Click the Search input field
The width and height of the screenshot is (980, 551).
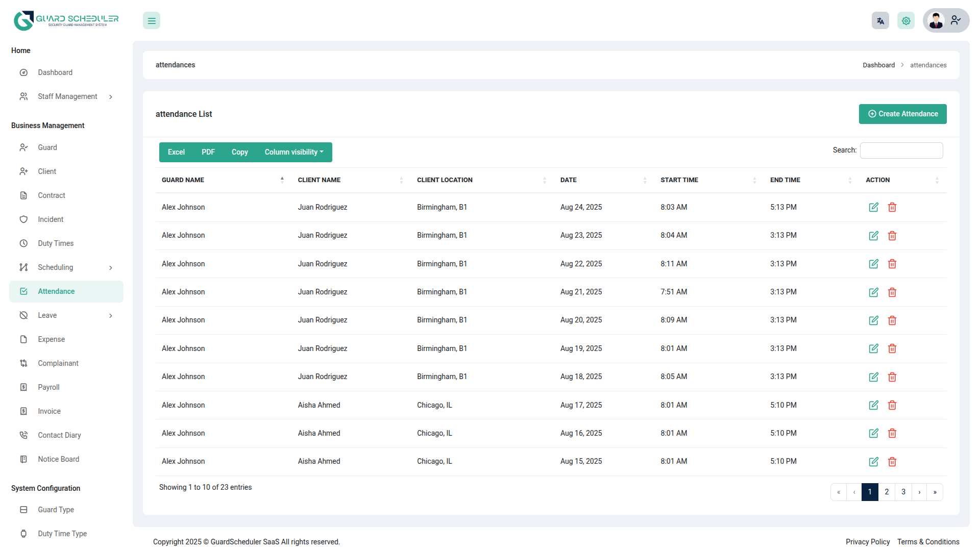(901, 151)
